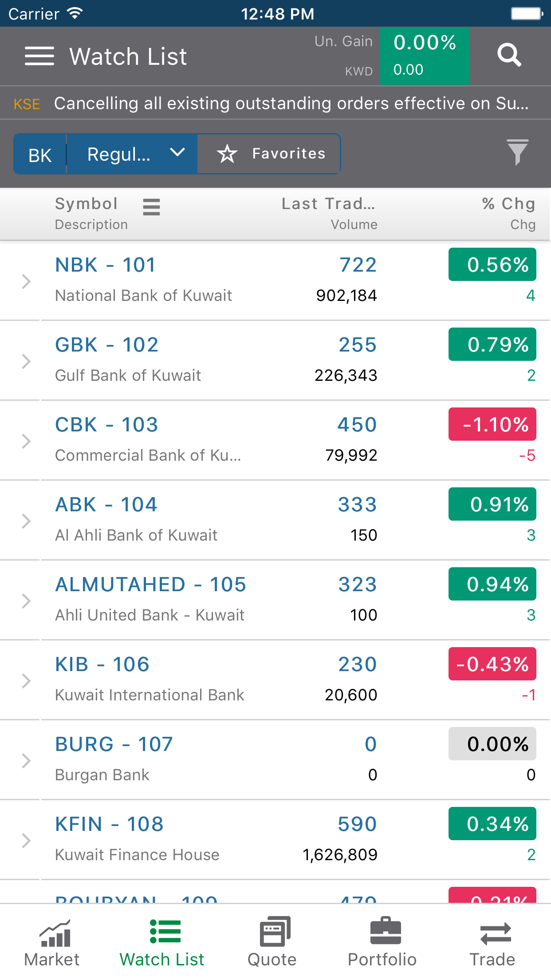
Task: Open the Regular market dropdown
Action: 133,154
